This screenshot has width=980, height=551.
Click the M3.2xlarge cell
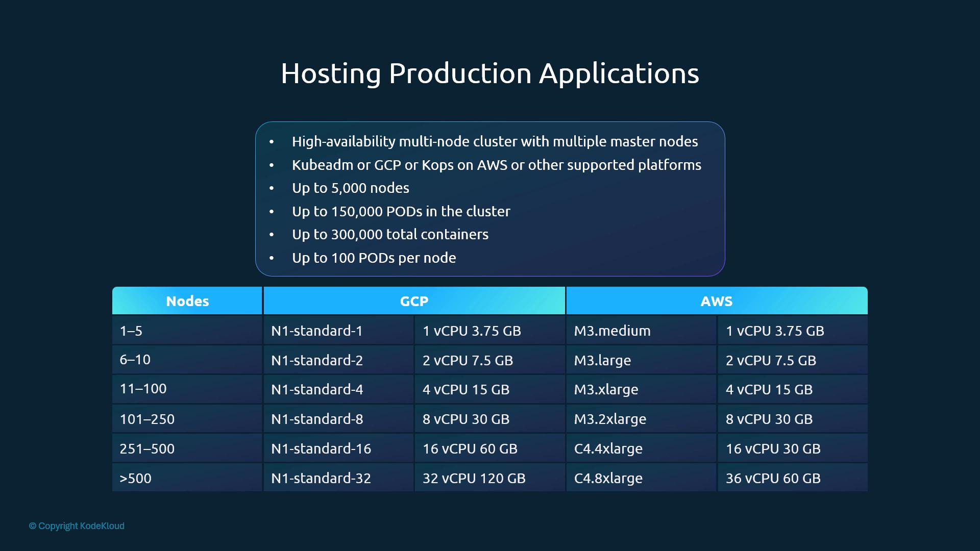tap(642, 419)
